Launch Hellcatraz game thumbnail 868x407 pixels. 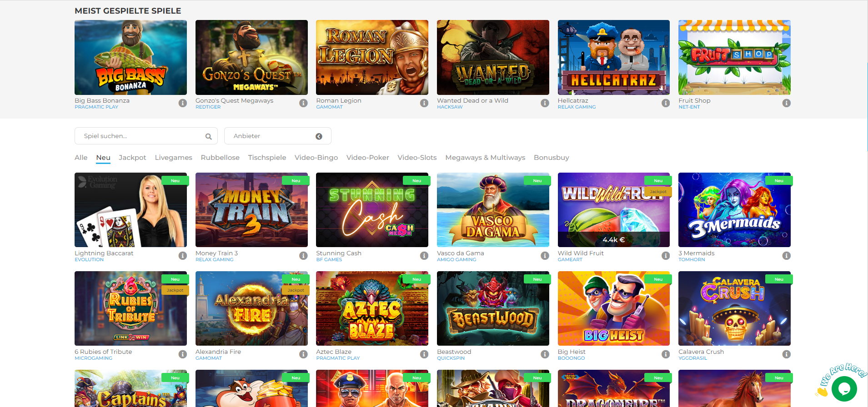614,57
